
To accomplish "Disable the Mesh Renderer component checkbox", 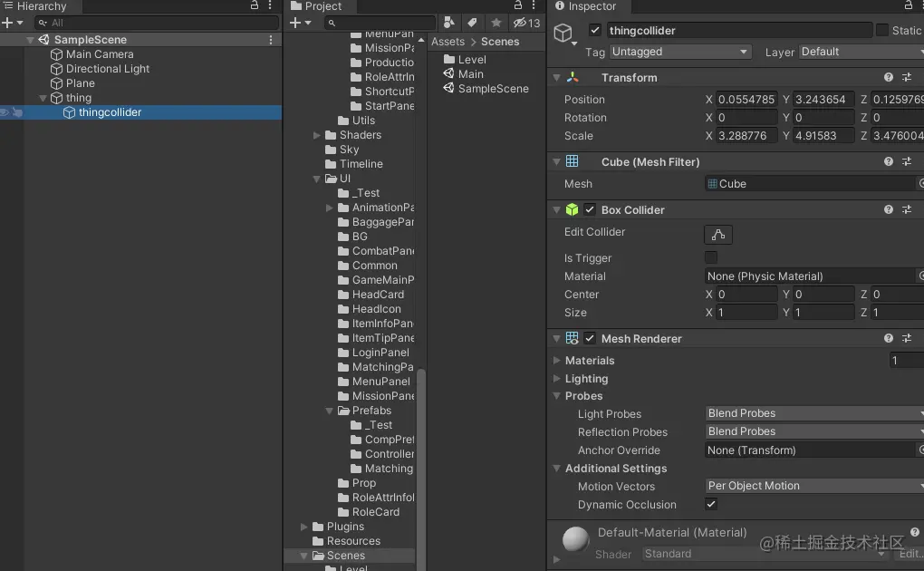I will pyautogui.click(x=590, y=338).
